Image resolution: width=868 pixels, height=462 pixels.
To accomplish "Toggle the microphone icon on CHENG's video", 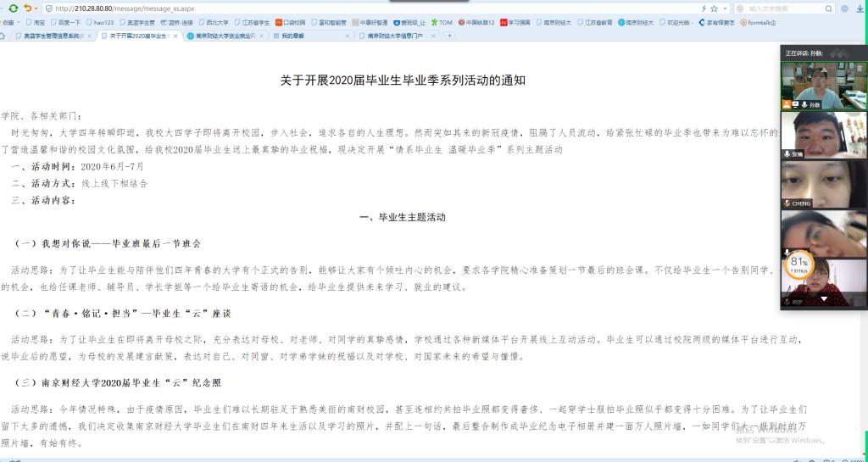I will [787, 203].
